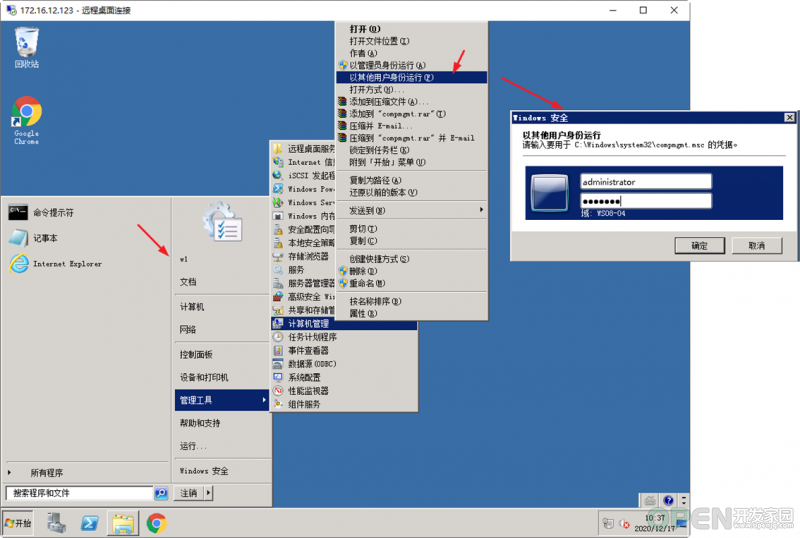Image resolution: width=800 pixels, height=538 pixels.
Task: Click the Remote Desktop Services folder icon
Action: point(278,149)
